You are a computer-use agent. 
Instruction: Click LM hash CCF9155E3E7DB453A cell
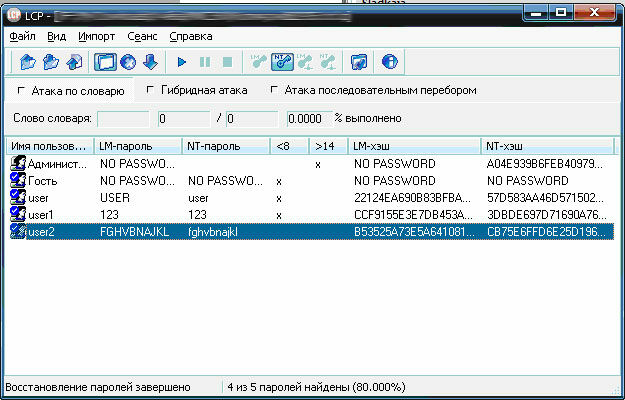[413, 215]
